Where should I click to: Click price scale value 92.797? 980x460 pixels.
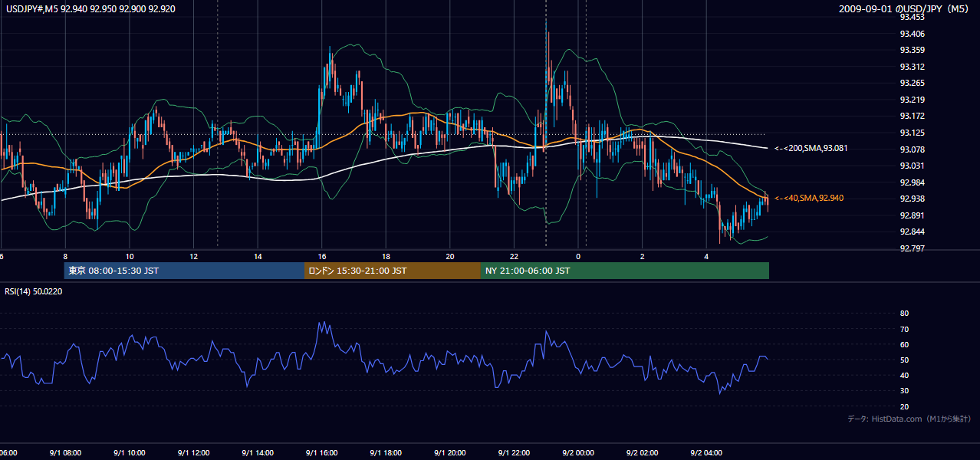(x=912, y=248)
